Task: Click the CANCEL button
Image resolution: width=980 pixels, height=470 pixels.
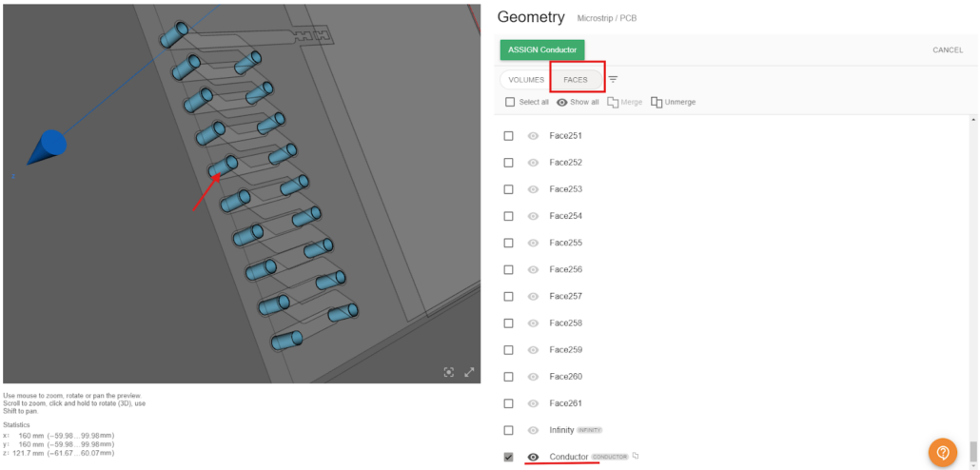Action: 947,50
